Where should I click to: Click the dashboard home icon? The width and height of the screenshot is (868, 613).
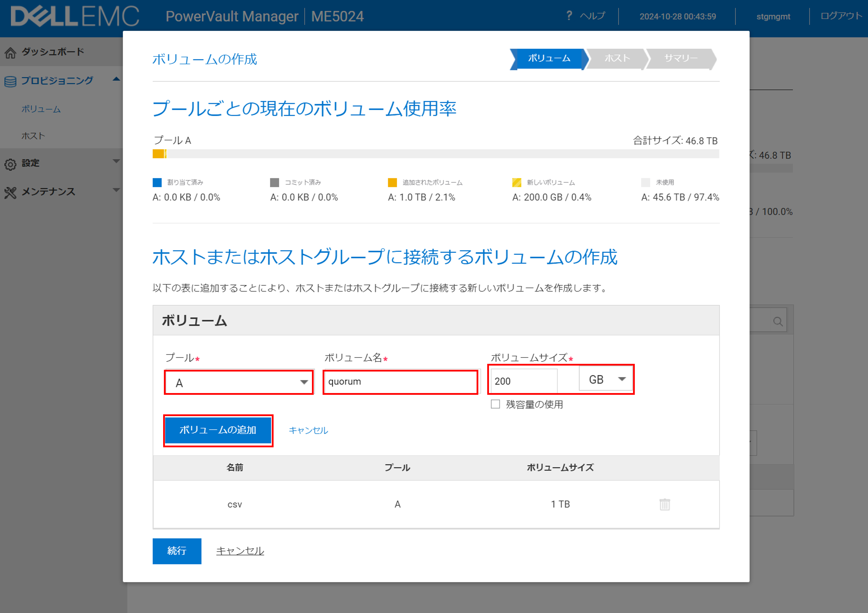coord(10,53)
